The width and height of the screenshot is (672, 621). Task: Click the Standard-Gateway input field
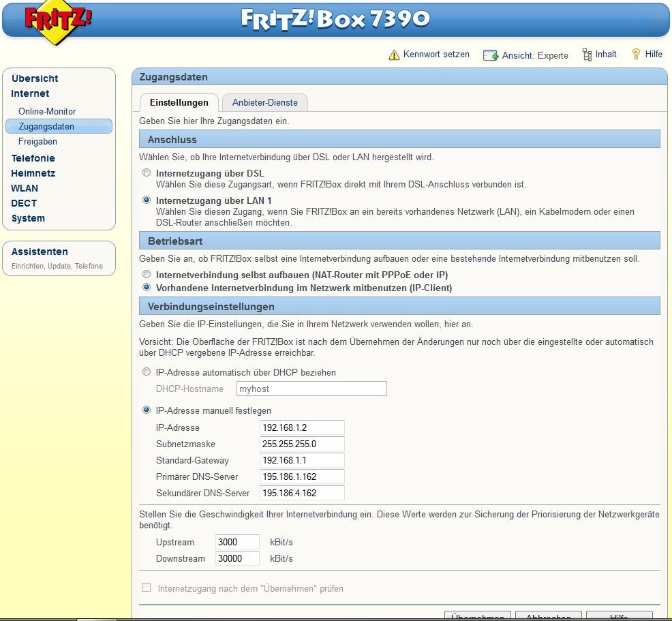[x=302, y=460]
